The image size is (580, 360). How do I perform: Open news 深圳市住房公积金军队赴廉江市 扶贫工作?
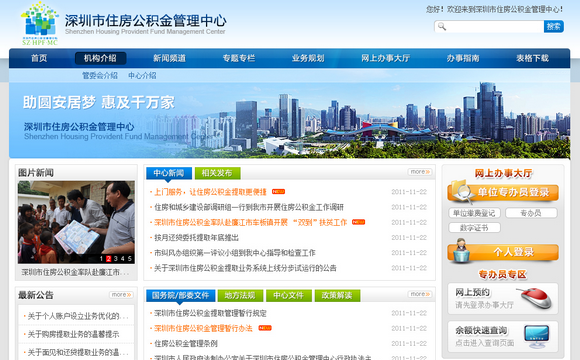(x=250, y=222)
